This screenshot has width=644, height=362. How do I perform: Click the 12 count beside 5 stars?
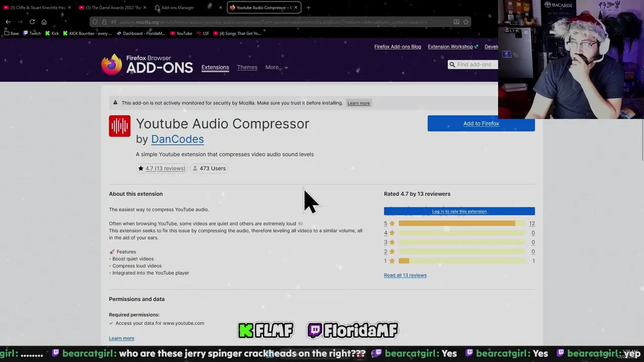coord(532,223)
